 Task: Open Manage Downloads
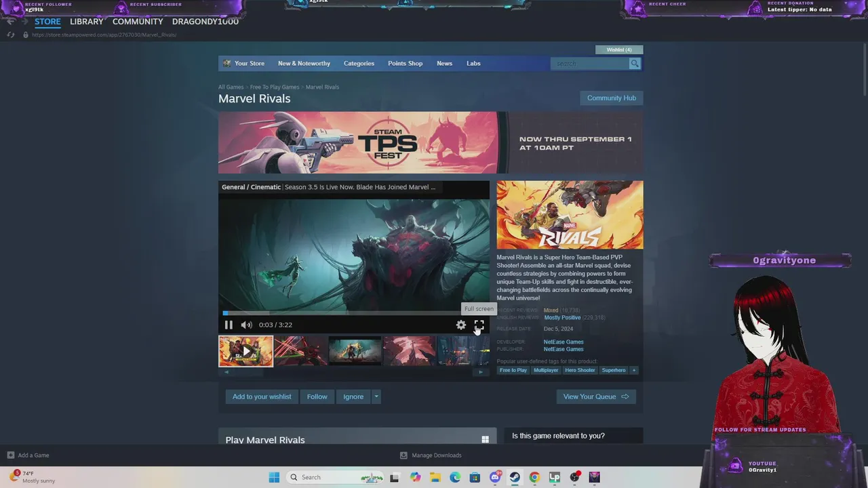point(431,455)
